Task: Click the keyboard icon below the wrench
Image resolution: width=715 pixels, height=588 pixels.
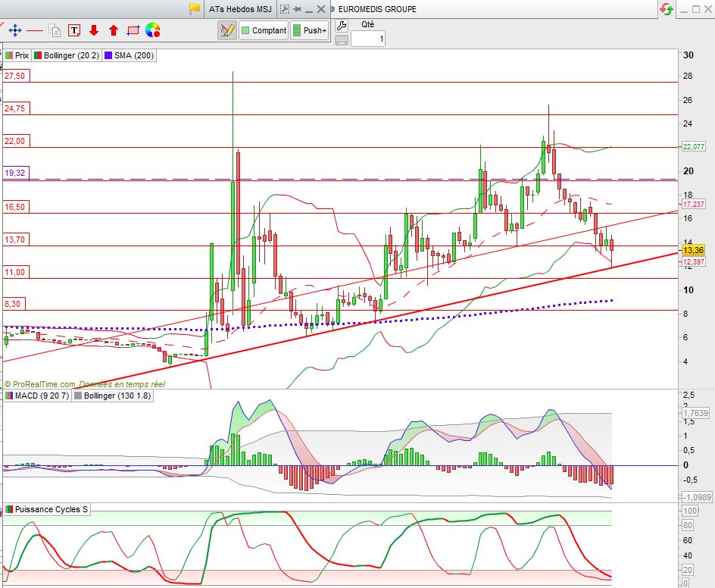Action: coord(342,40)
